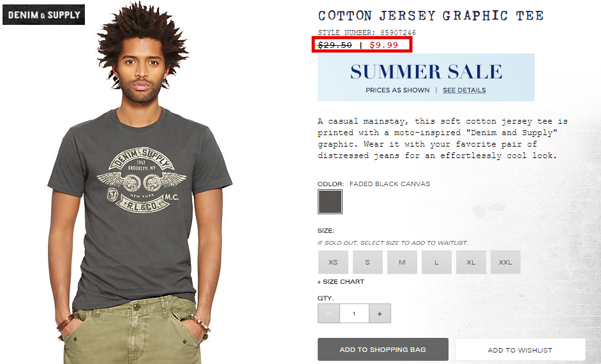Image resolution: width=601 pixels, height=364 pixels.
Task: Pick size XXL
Action: tap(505, 263)
